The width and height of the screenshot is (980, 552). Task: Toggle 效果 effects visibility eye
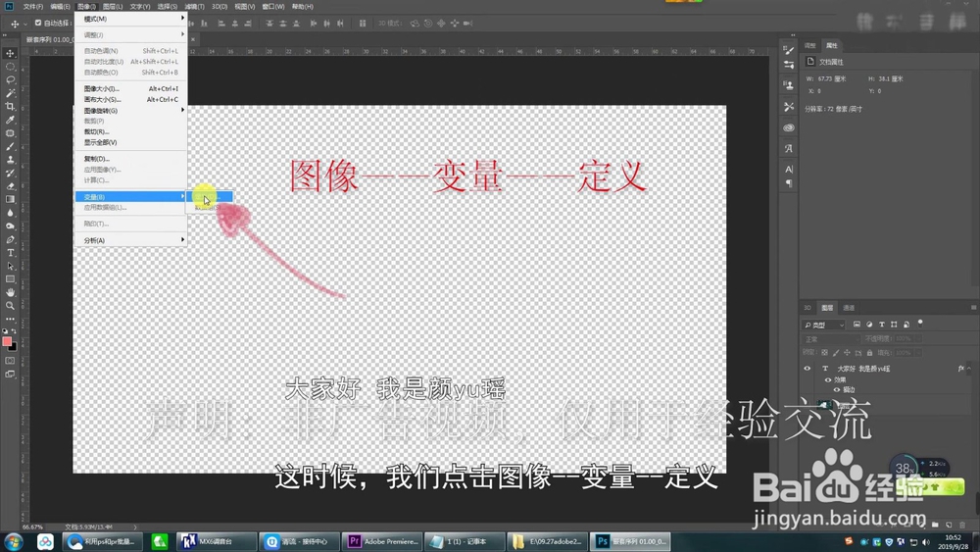[828, 379]
